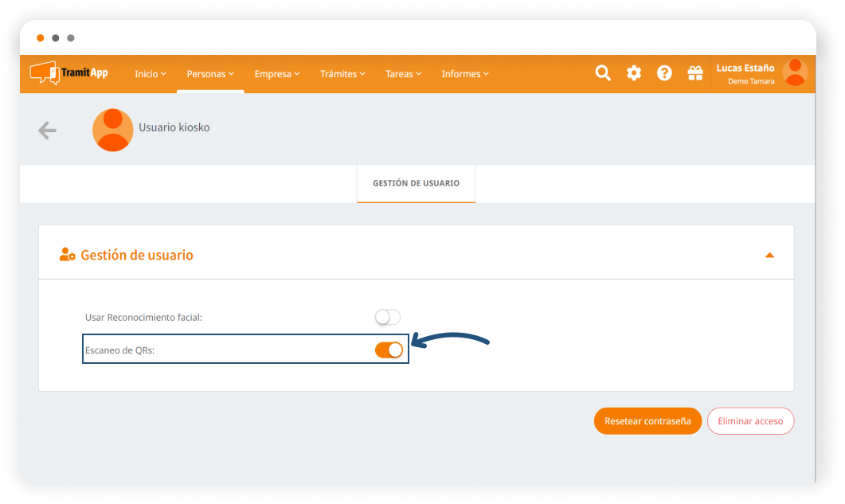Click the TramitApp logo
The height and width of the screenshot is (504, 845).
[69, 73]
